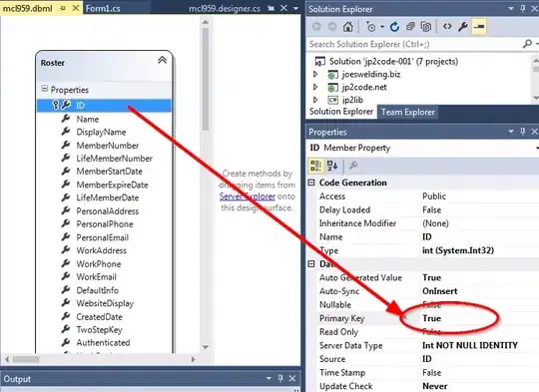539x392 pixels.
Task: Click the Show All Files icon
Action: 426,27
